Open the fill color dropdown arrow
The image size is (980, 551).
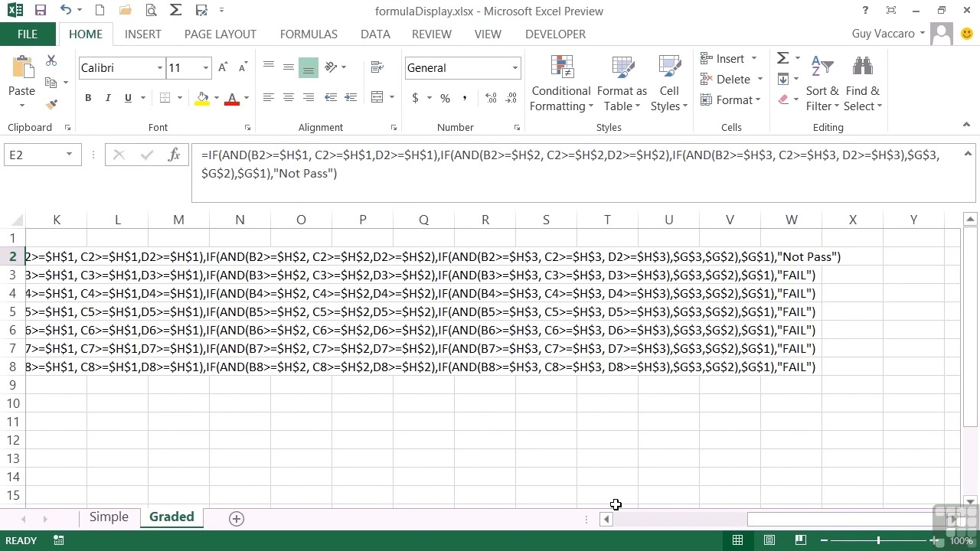[x=217, y=98]
